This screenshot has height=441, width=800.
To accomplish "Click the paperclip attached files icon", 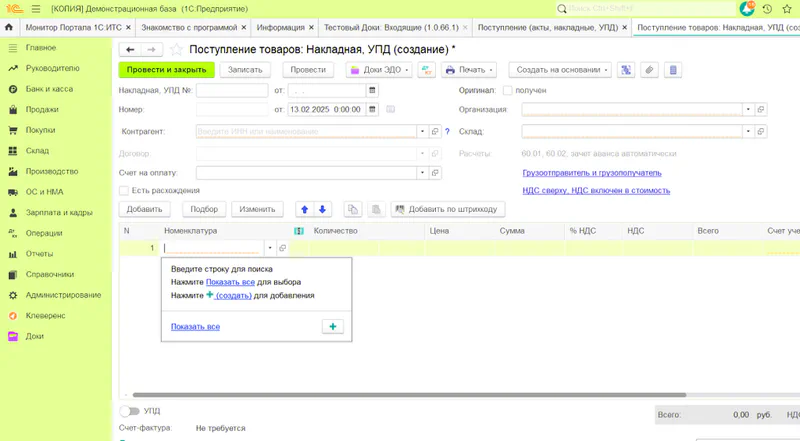I will pyautogui.click(x=649, y=70).
